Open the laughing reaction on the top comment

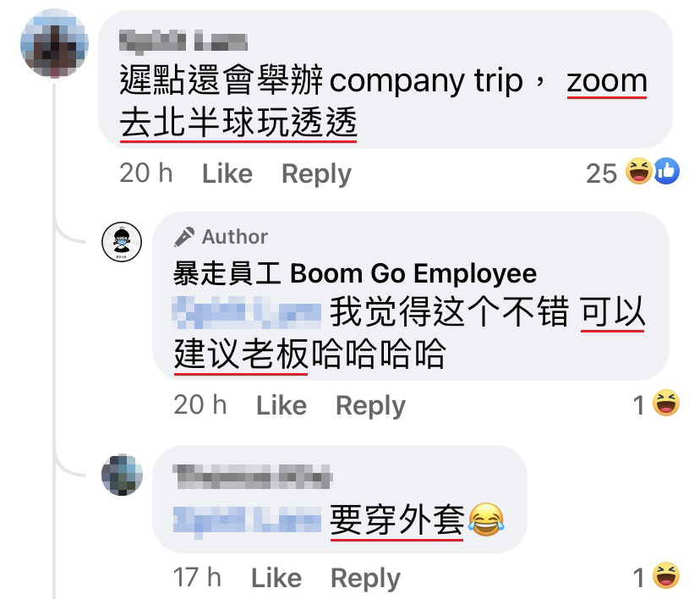(639, 171)
